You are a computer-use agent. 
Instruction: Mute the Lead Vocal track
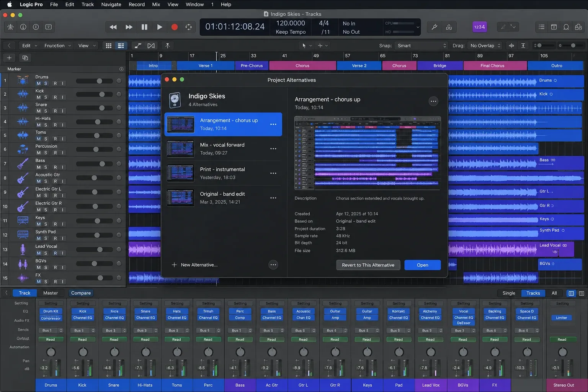coord(39,253)
